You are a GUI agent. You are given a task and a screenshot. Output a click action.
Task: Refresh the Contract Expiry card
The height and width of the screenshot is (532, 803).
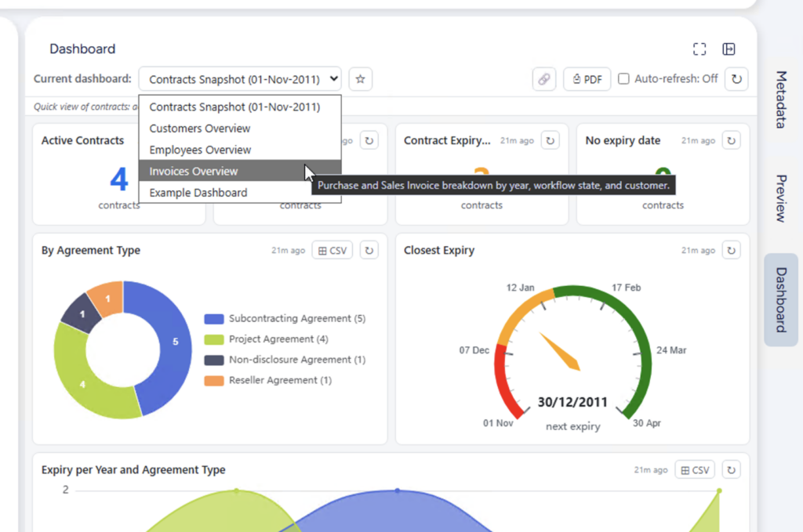point(550,141)
